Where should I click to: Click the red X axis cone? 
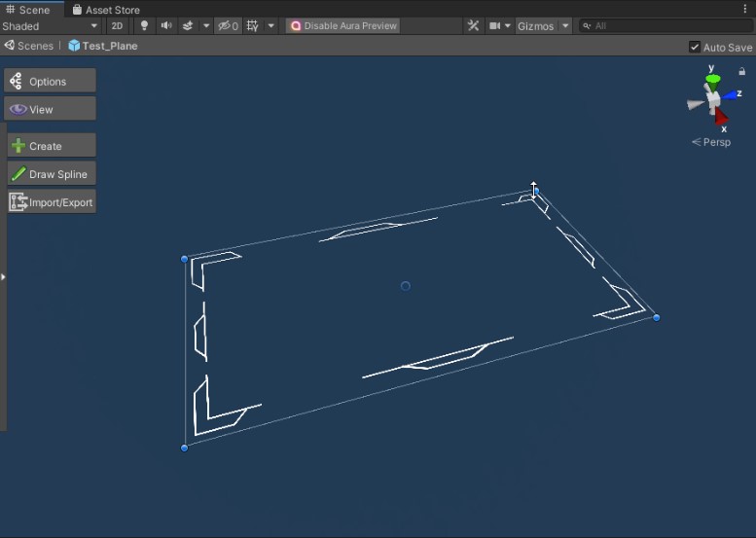(721, 116)
